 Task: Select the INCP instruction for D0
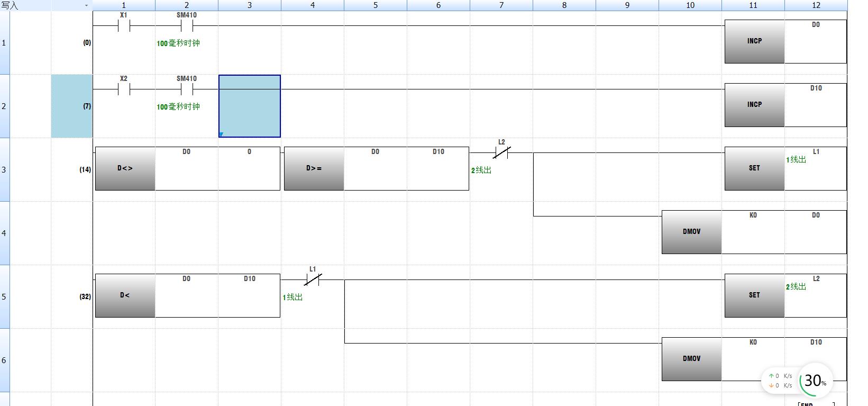pyautogui.click(x=754, y=41)
